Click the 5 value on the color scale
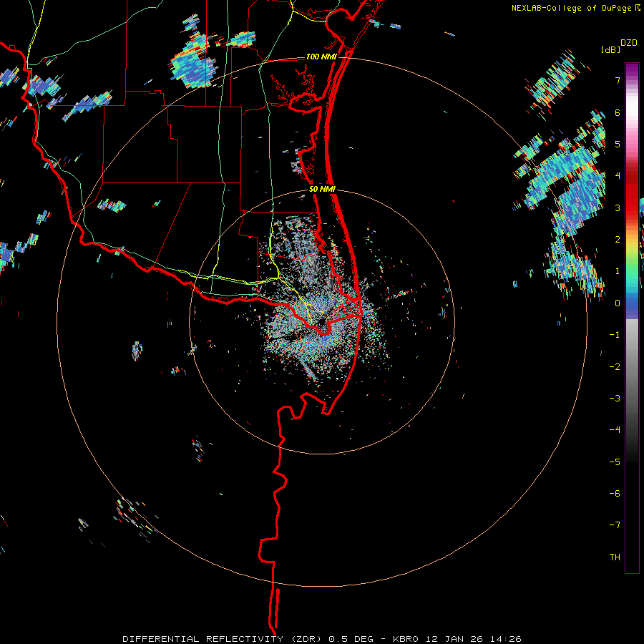The image size is (644, 644). point(618,144)
